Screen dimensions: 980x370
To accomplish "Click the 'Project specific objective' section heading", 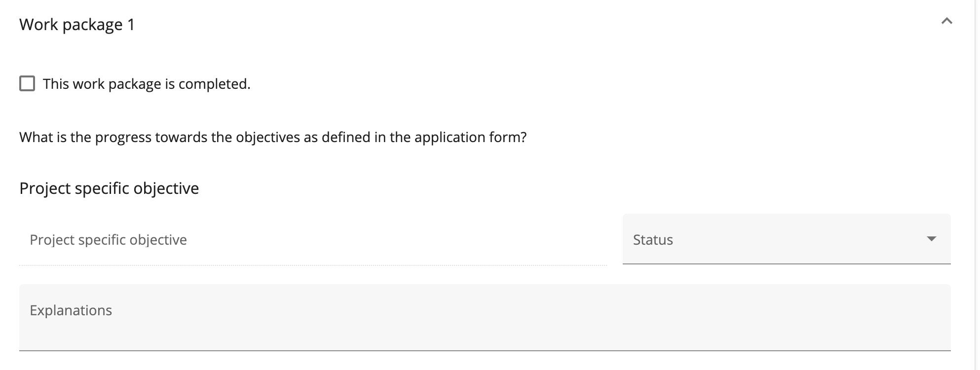I will 109,188.
